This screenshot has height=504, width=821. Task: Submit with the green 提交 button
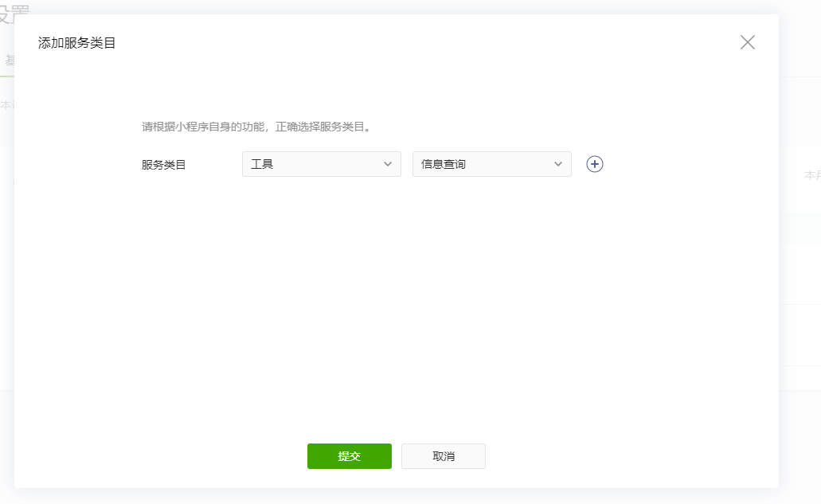[x=350, y=456]
